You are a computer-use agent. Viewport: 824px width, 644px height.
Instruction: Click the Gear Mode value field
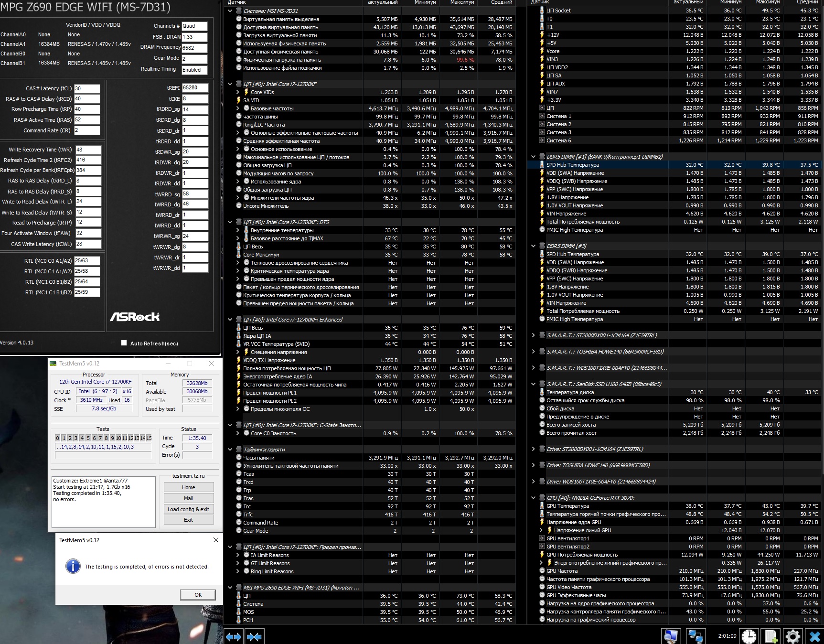194,59
